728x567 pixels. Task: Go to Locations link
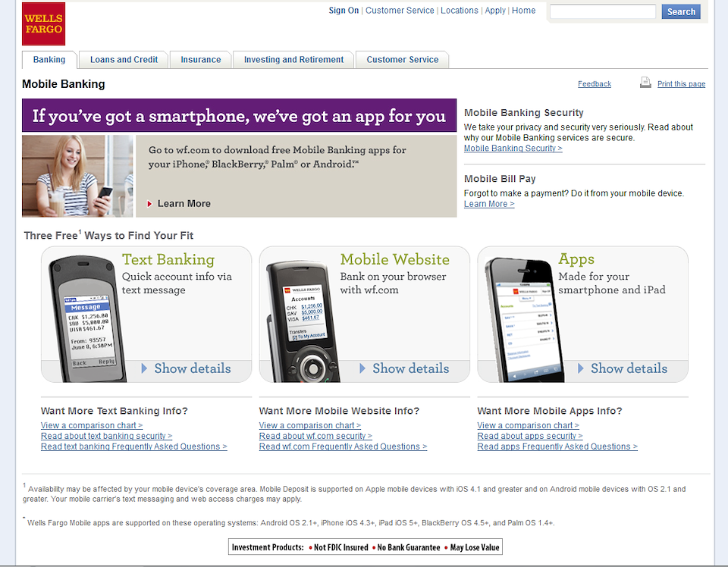[x=460, y=10]
